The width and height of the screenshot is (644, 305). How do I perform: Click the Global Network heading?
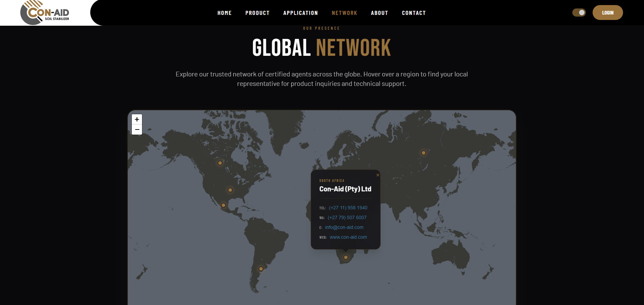click(321, 48)
